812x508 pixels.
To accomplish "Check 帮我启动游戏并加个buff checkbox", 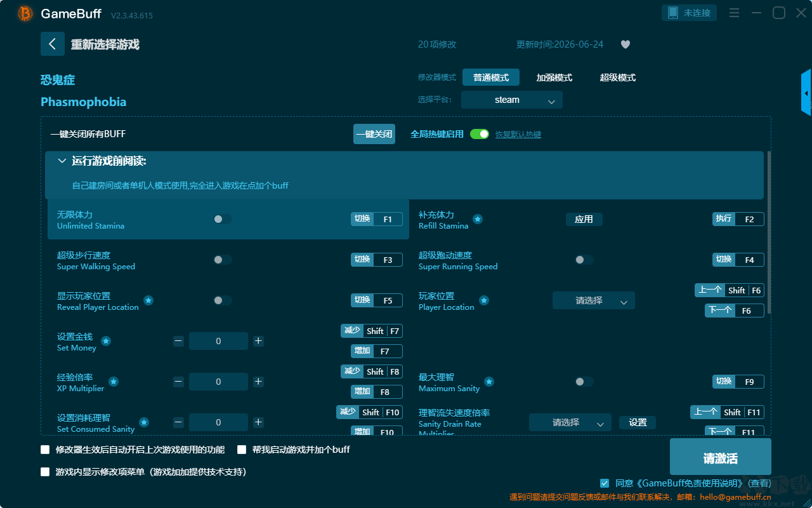I will (x=242, y=450).
